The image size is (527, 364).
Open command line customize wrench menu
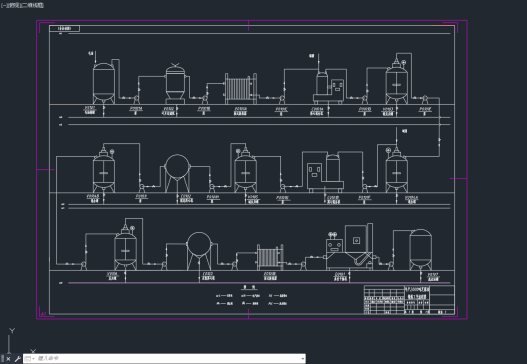pos(17,359)
